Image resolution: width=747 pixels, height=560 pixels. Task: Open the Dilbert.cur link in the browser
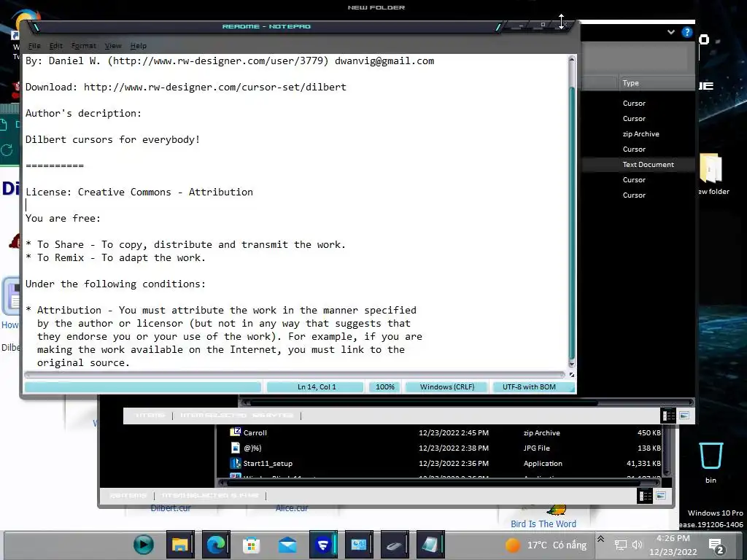click(171, 508)
